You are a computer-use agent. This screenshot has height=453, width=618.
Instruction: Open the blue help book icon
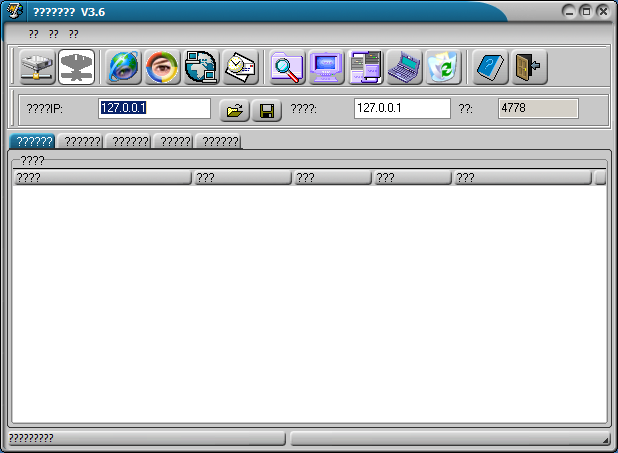point(490,67)
